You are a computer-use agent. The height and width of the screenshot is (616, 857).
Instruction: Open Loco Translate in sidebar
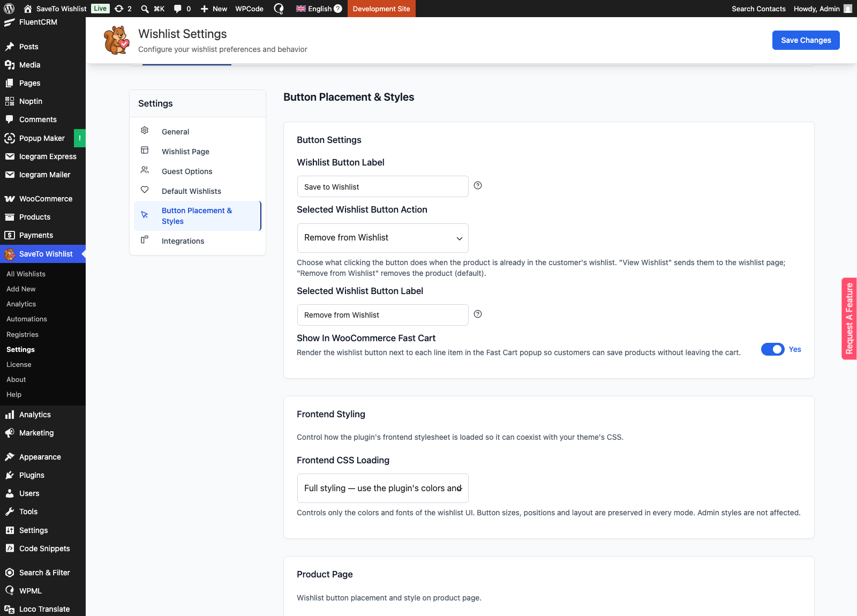coord(43,609)
